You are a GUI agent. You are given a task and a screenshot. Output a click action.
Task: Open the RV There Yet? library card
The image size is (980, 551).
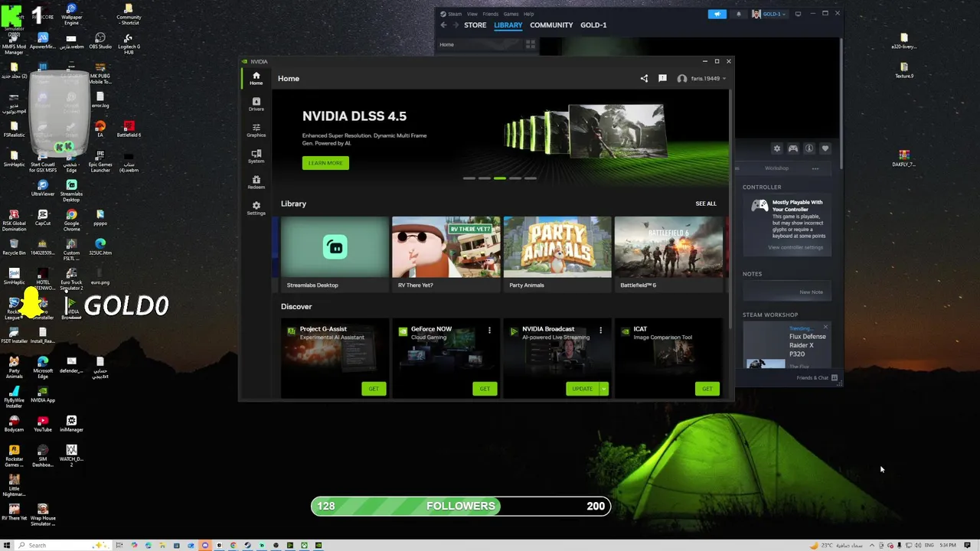pos(446,253)
